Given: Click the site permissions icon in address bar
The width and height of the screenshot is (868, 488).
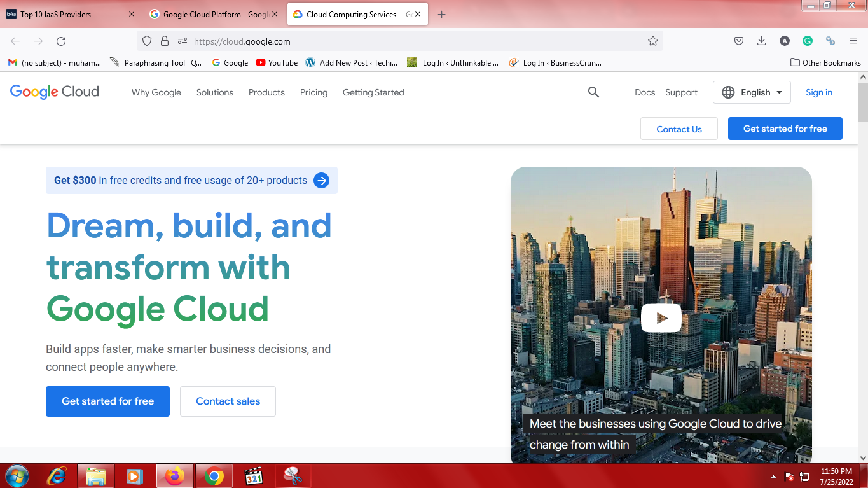Looking at the screenshot, I should (x=183, y=41).
